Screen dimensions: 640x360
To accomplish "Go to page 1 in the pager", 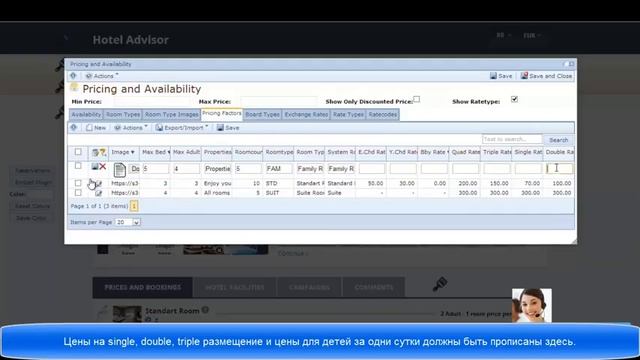I will [x=134, y=206].
